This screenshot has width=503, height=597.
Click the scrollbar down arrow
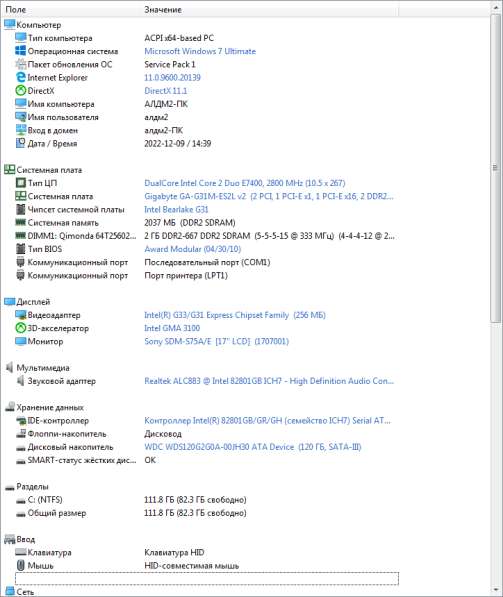pyautogui.click(x=495, y=590)
